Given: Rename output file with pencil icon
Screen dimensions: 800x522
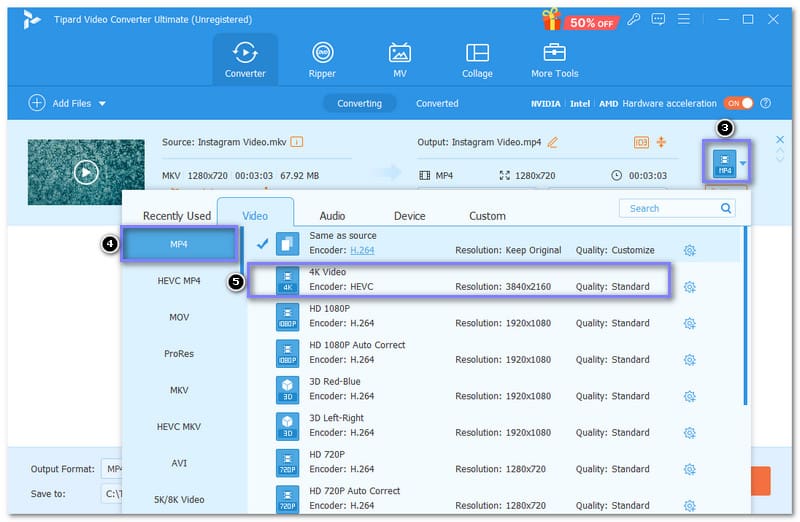Looking at the screenshot, I should click(x=552, y=142).
